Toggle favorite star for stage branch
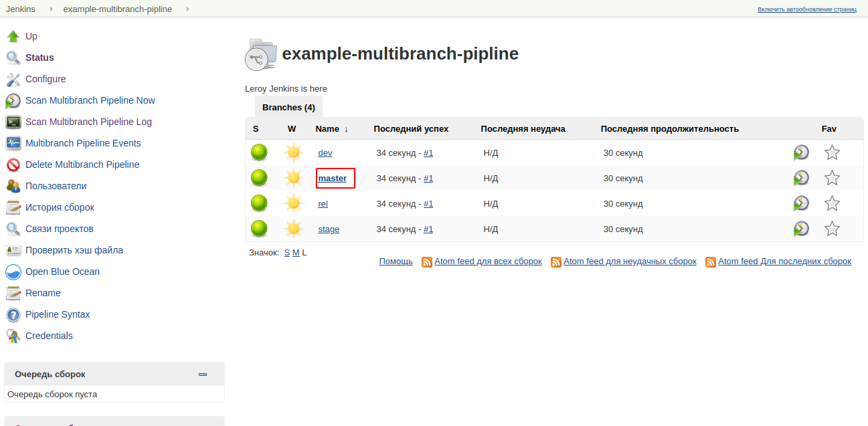Image resolution: width=868 pixels, height=426 pixels. click(x=832, y=229)
